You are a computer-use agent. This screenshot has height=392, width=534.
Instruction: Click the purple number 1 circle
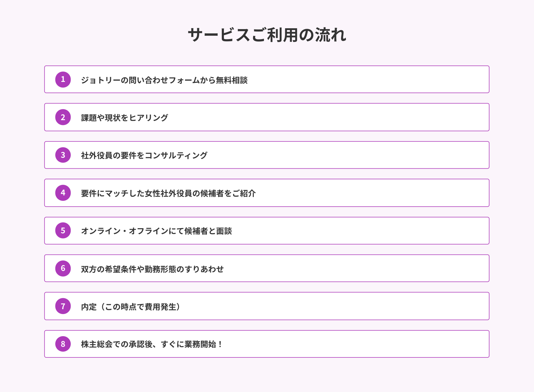(63, 79)
